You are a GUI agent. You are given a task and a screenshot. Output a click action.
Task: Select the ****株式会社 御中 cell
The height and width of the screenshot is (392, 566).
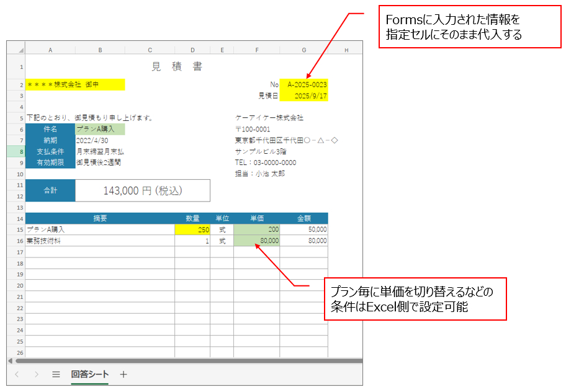point(75,85)
